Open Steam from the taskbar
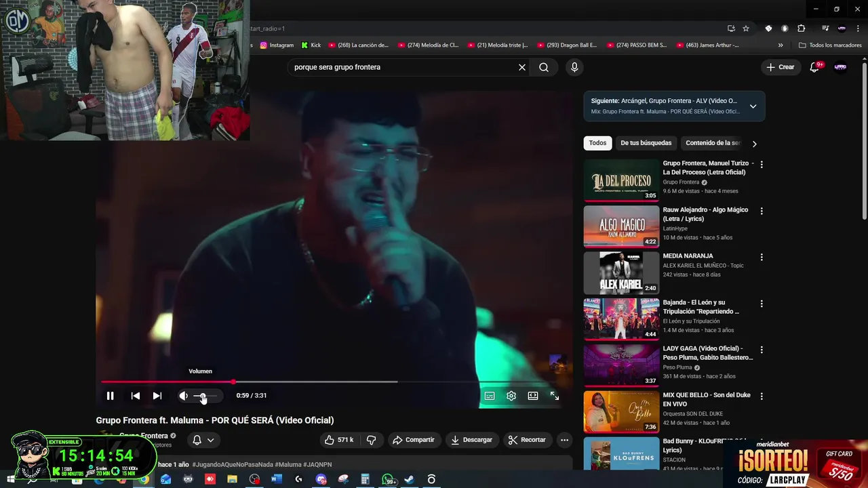Screen dimensions: 868x488 pos(410,479)
